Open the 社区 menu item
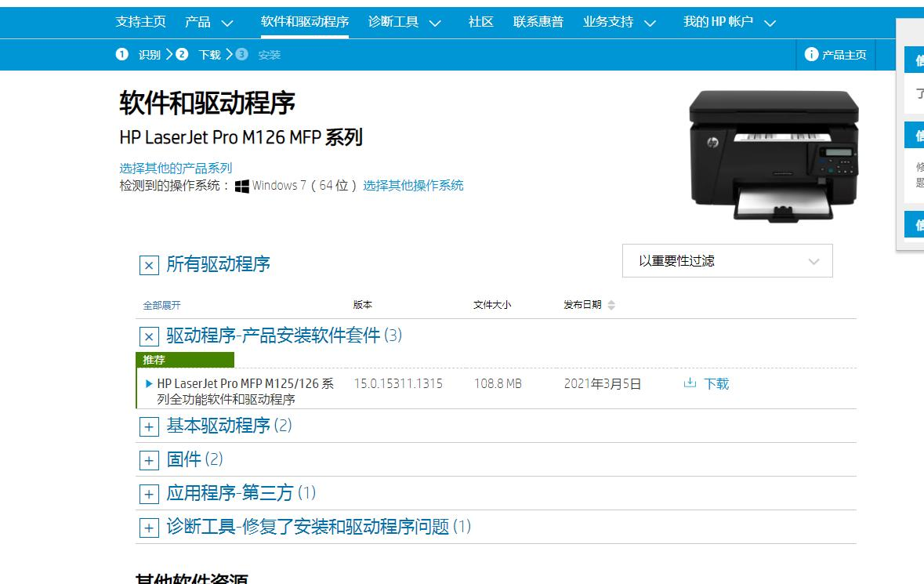This screenshot has width=924, height=584. coord(480,23)
